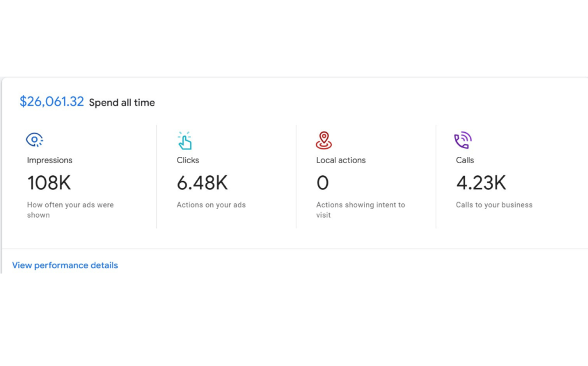
Task: Click the Calls metric label
Action: [465, 160]
